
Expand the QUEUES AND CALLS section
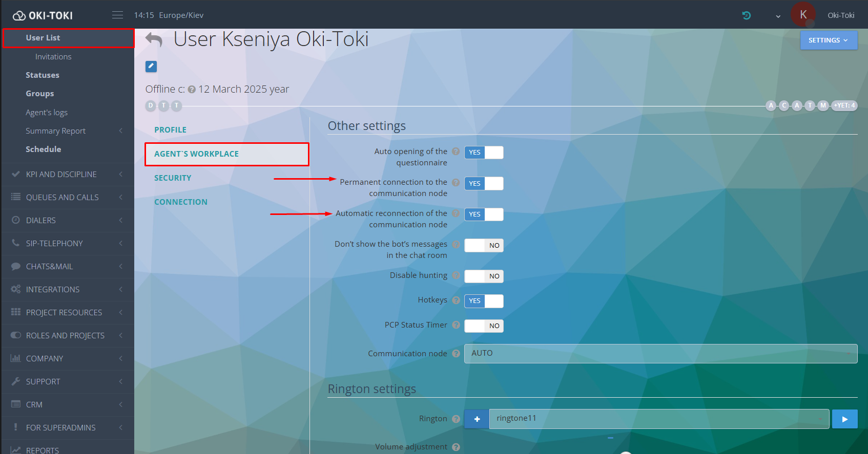tap(68, 197)
